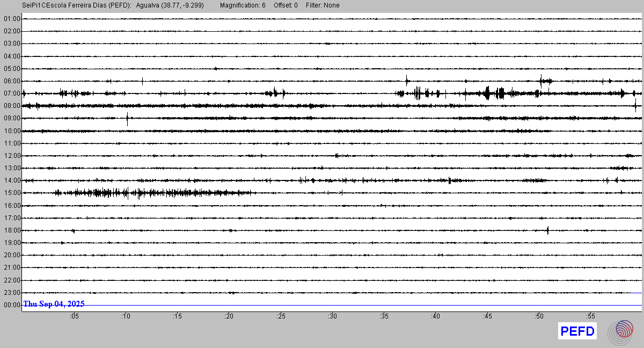The width and height of the screenshot is (644, 348).
Task: Click the 12:00 hour label
Action: coord(12,156)
